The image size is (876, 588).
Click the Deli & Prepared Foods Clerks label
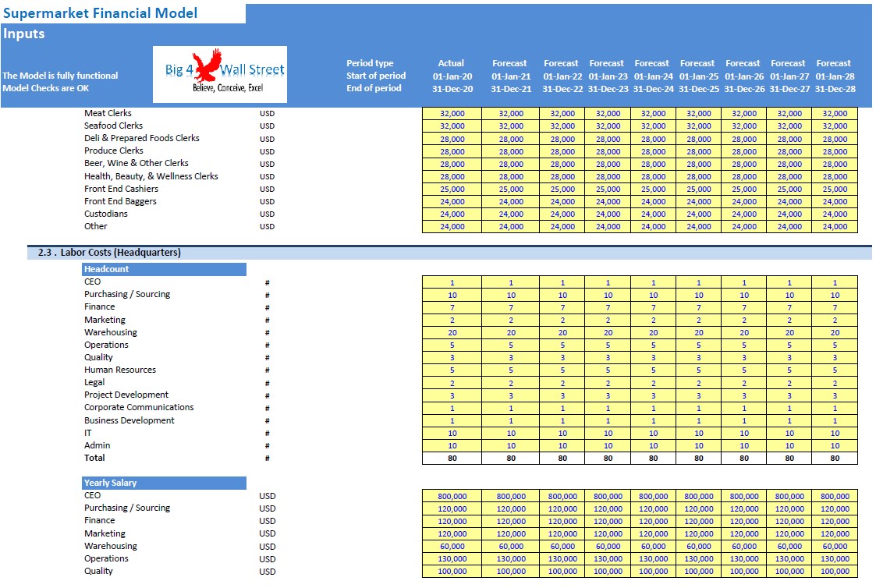pos(142,138)
